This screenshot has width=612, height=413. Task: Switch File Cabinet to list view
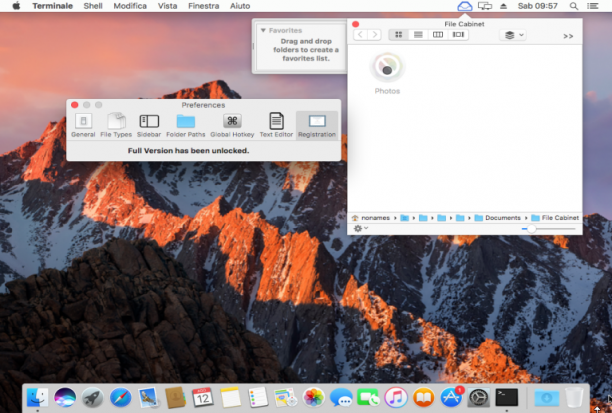click(x=418, y=35)
